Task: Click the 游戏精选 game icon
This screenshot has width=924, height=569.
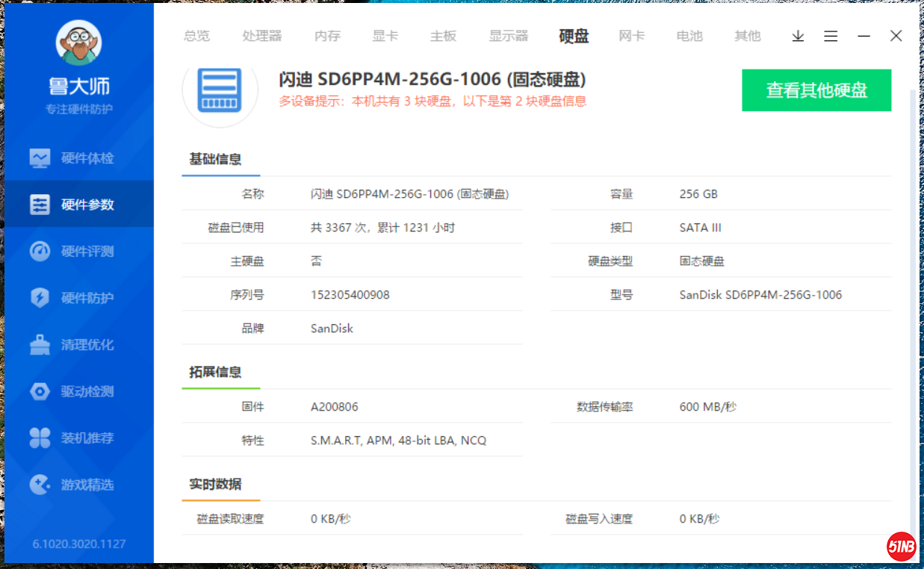Action: point(40,485)
